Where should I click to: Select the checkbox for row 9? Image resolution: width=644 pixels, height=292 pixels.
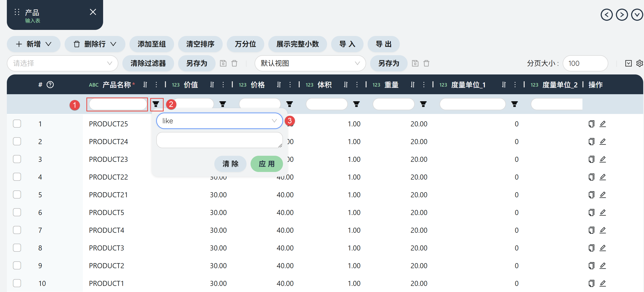click(x=17, y=266)
